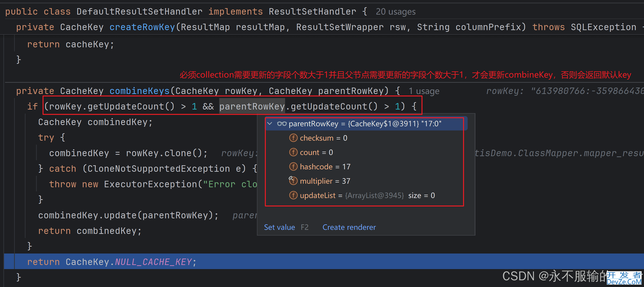Click the 'return cacheKey;' line
Viewport: 644px width, 287px height.
[x=70, y=44]
